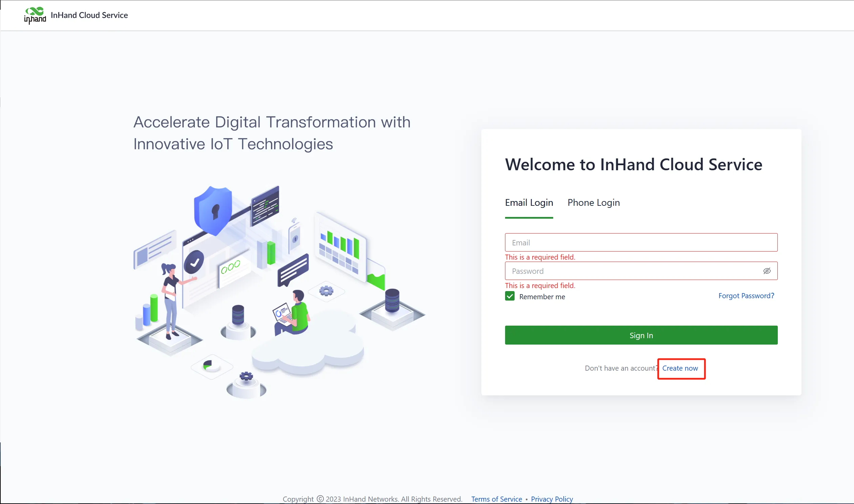This screenshot has width=854, height=504.
Task: Follow the Create now link
Action: point(680,369)
